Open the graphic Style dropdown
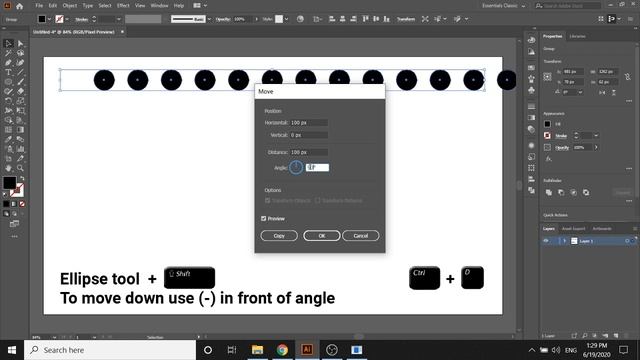The width and height of the screenshot is (640, 360). 287,19
